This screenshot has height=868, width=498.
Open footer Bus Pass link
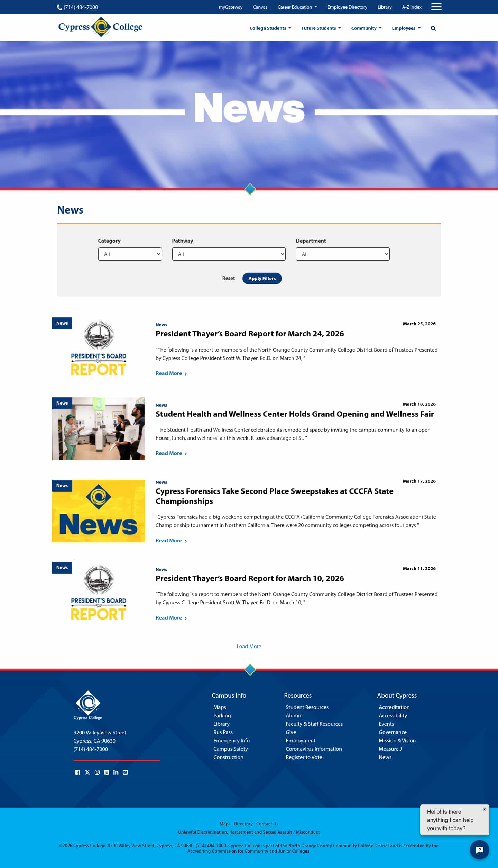(x=223, y=732)
